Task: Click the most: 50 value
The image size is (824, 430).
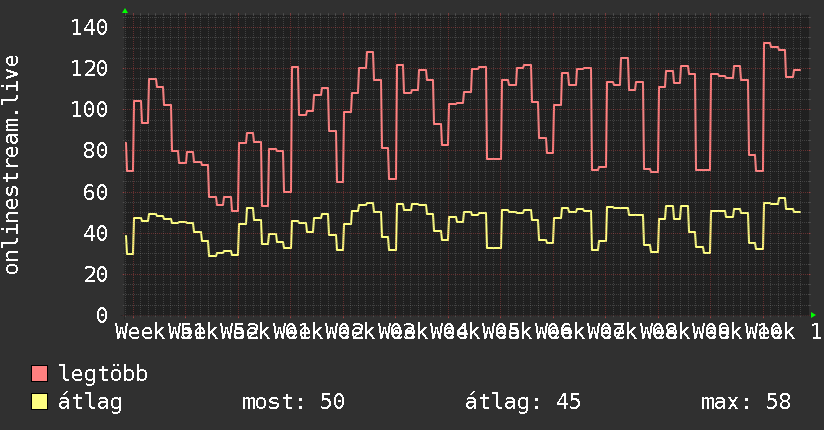Action: pos(293,402)
